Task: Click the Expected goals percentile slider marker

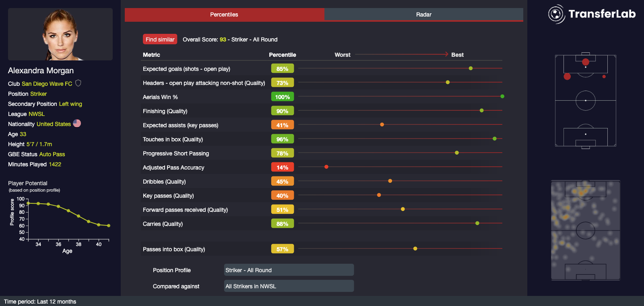Action: pyautogui.click(x=471, y=68)
